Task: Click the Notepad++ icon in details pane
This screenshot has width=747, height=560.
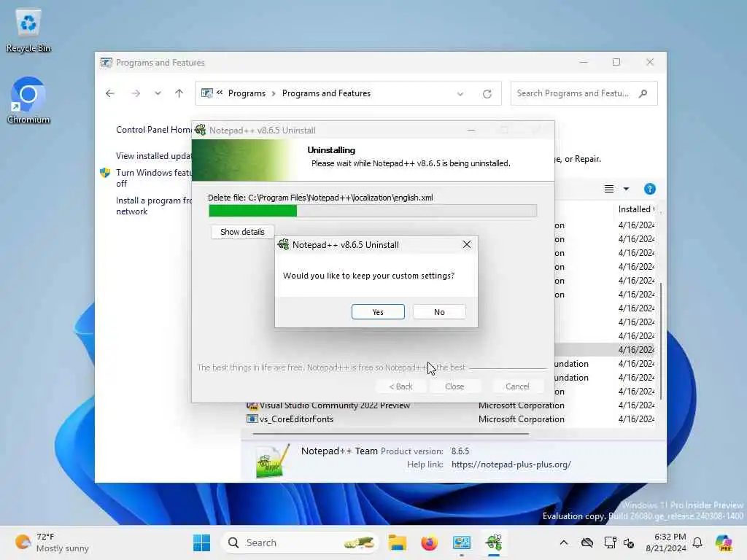Action: (272, 461)
